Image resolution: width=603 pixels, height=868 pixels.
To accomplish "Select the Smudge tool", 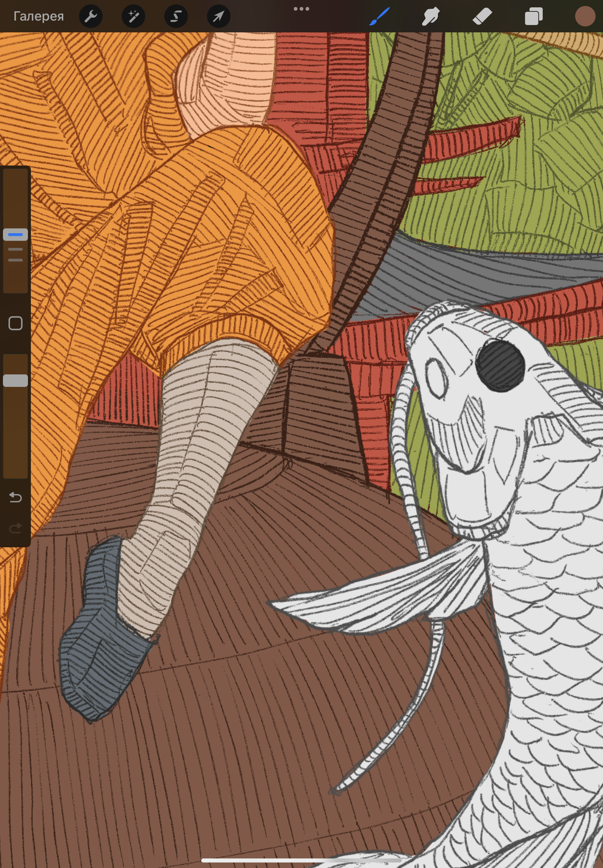I will click(430, 17).
